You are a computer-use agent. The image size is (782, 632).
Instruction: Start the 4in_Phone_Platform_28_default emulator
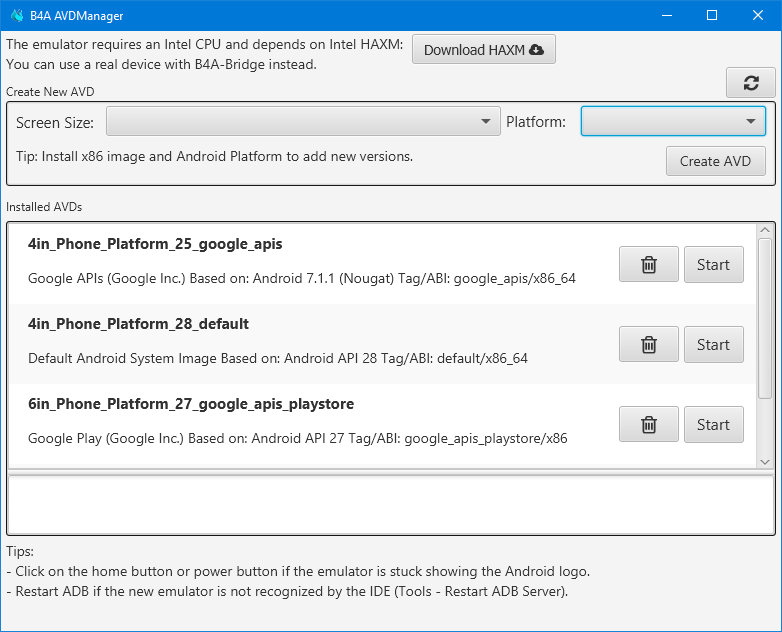click(x=713, y=345)
